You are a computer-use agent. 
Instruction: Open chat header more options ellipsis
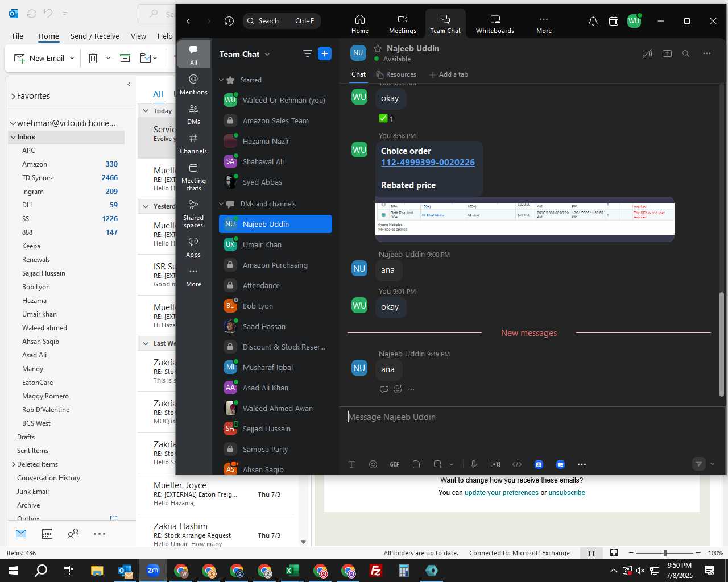pyautogui.click(x=707, y=53)
